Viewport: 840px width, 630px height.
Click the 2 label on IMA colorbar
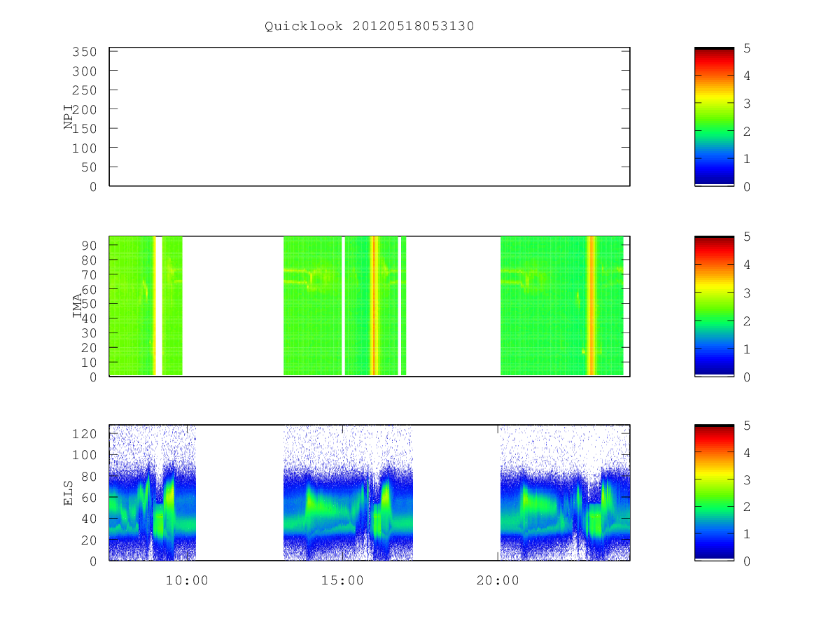click(748, 321)
